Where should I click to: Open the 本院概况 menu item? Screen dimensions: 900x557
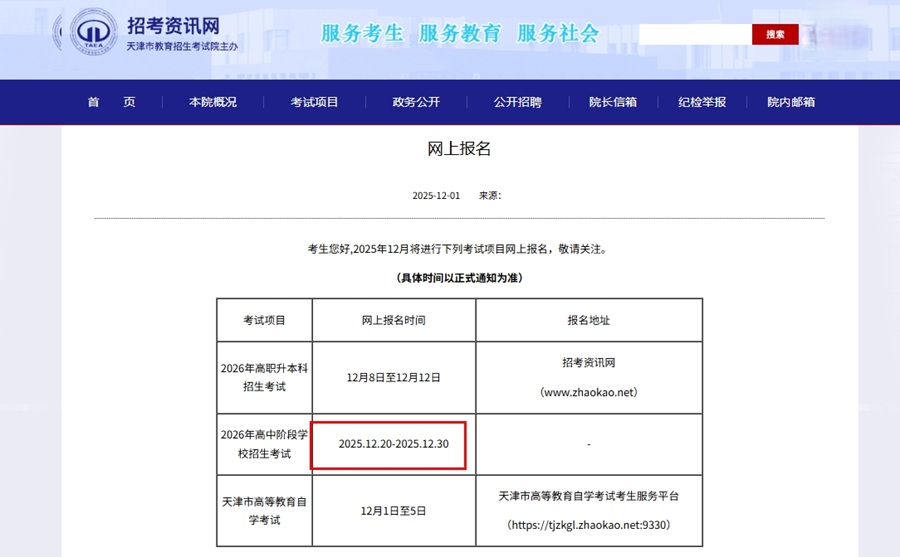[x=213, y=102]
